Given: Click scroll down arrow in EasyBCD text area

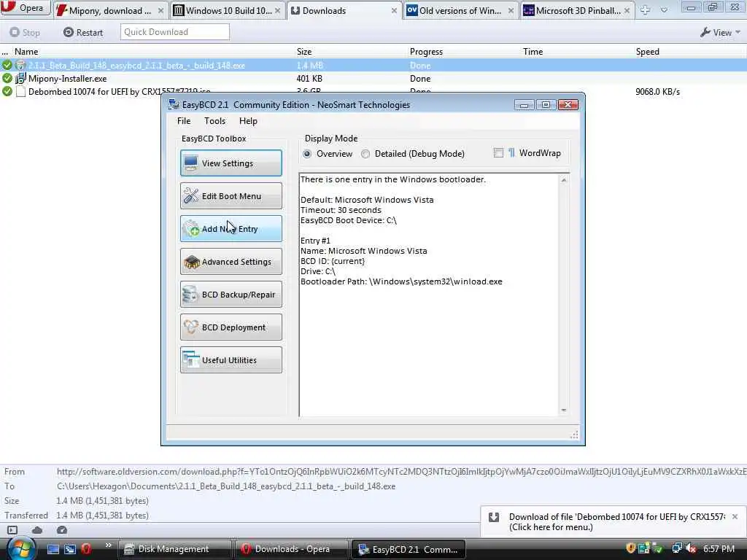Looking at the screenshot, I should pos(564,410).
